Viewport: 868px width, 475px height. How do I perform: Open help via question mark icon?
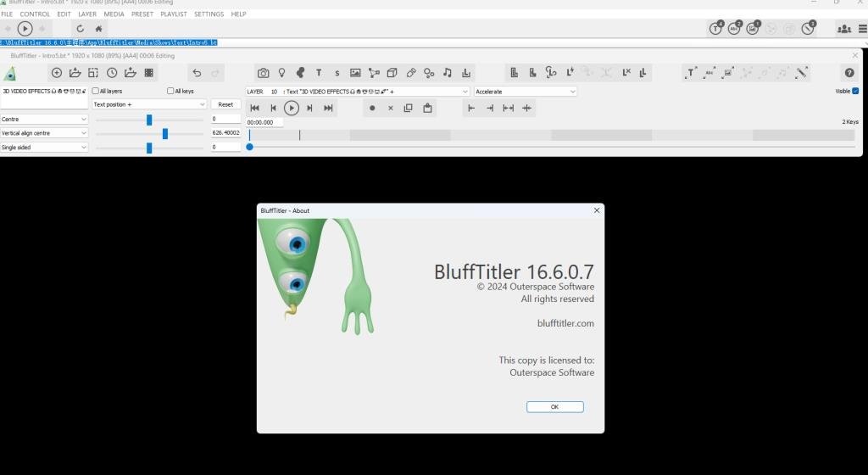click(x=849, y=73)
